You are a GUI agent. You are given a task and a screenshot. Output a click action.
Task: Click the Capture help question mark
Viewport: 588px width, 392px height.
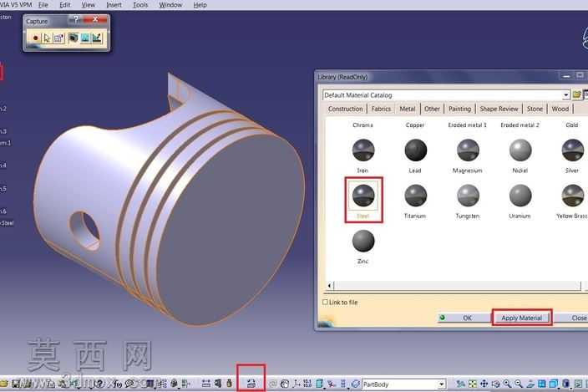click(x=77, y=18)
